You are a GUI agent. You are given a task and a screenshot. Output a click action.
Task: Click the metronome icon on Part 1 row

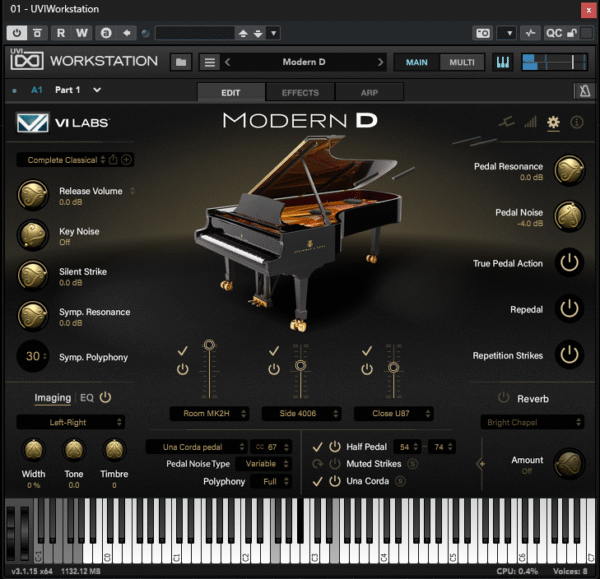pyautogui.click(x=583, y=91)
